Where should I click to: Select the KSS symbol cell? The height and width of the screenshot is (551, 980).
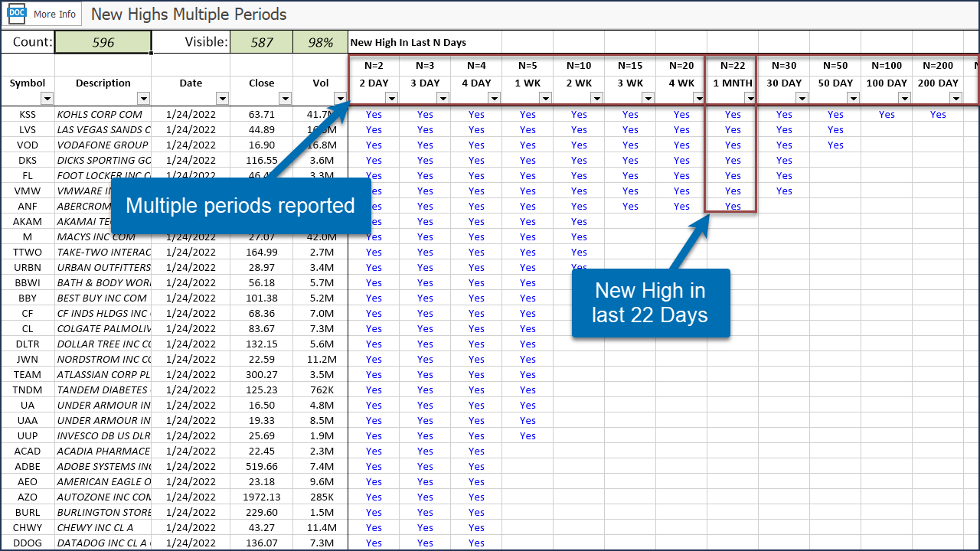pyautogui.click(x=28, y=115)
